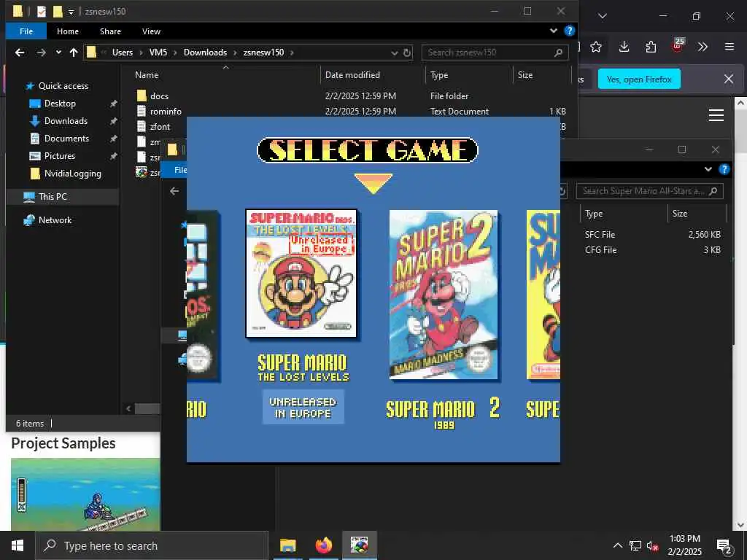This screenshot has width=747, height=560.
Task: Open the Firefox application menu
Action: [729, 47]
